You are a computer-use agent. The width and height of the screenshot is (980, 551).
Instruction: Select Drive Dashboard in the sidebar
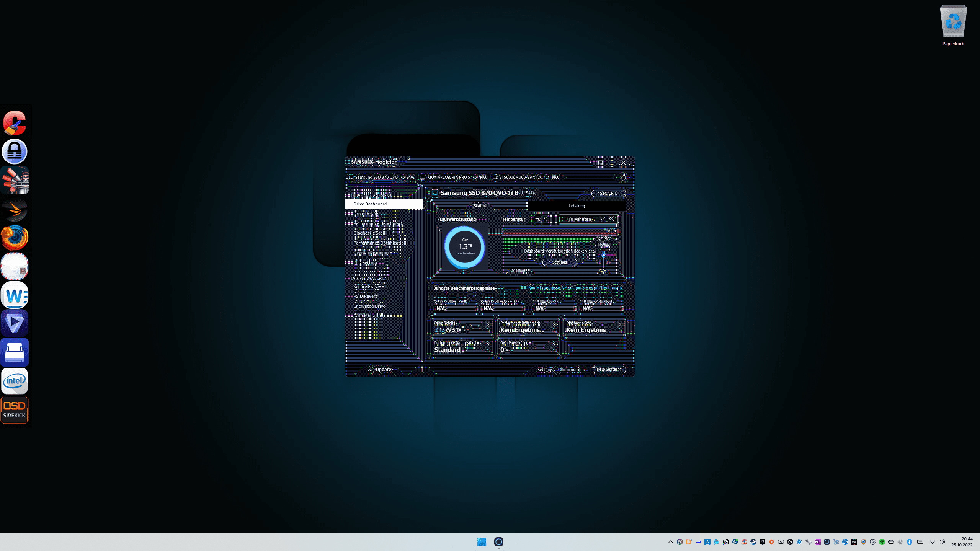pyautogui.click(x=384, y=204)
